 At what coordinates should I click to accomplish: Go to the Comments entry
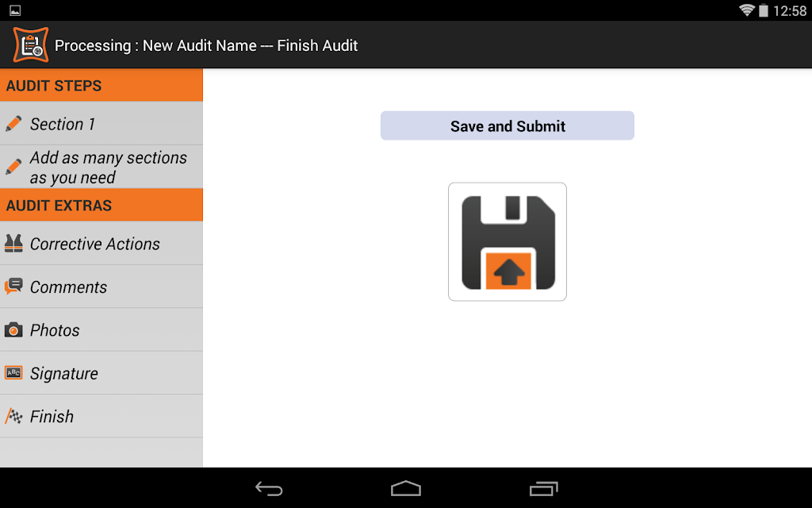[101, 287]
